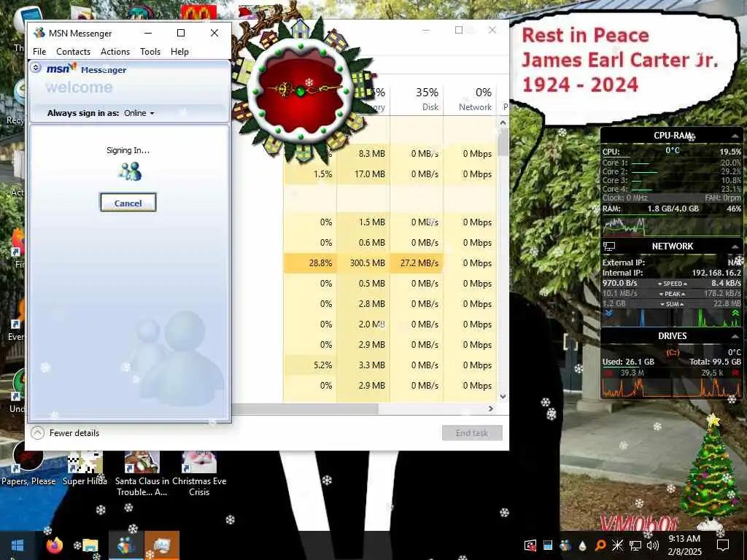Click the water droplet tray icon
Viewport: 747px width, 560px height.
[583, 545]
